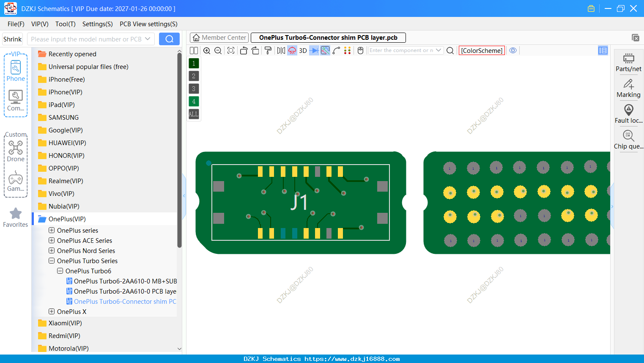The width and height of the screenshot is (644, 363).
Task: Open the Parts/net panel
Action: (629, 62)
